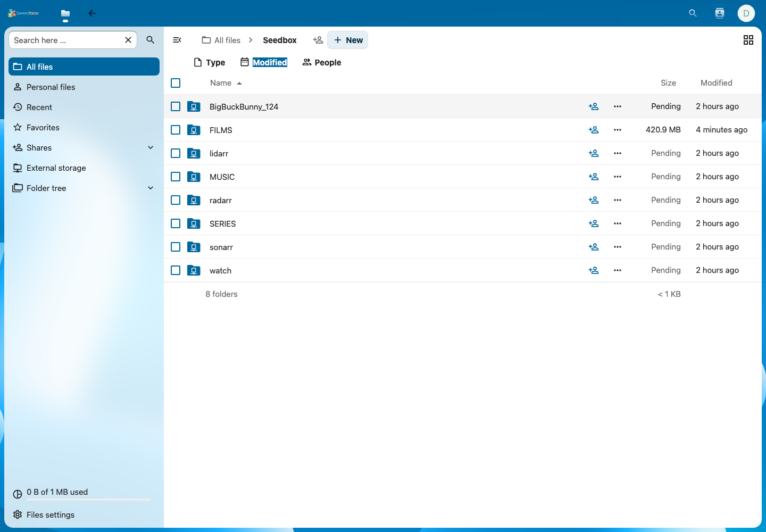Share the SERIES folder
766x532 pixels.
[594, 223]
